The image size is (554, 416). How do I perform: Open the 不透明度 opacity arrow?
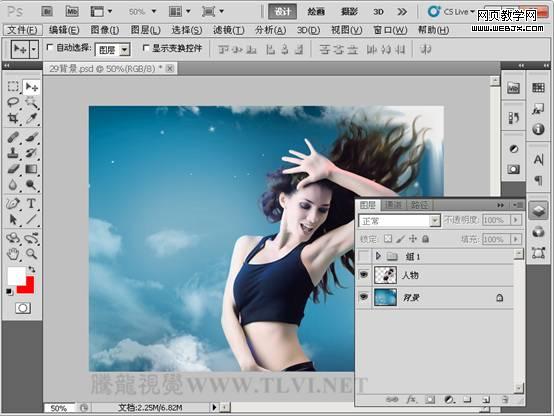tap(516, 220)
